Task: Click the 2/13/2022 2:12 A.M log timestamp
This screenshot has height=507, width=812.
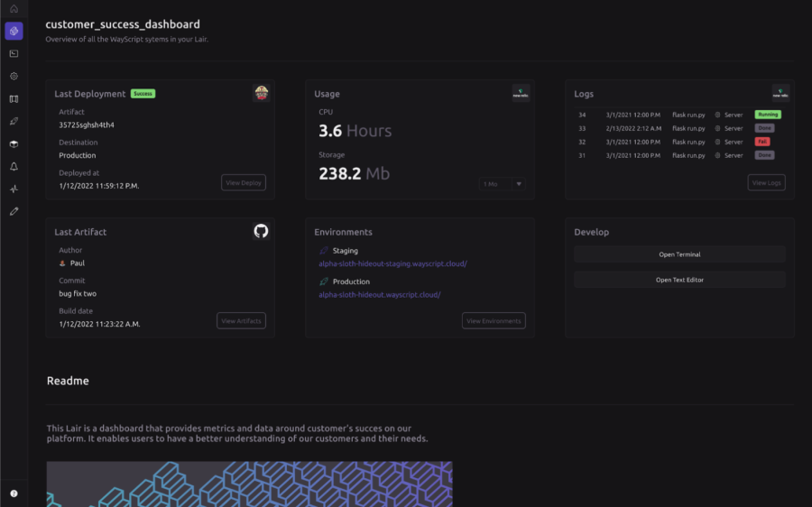Action: click(x=633, y=128)
